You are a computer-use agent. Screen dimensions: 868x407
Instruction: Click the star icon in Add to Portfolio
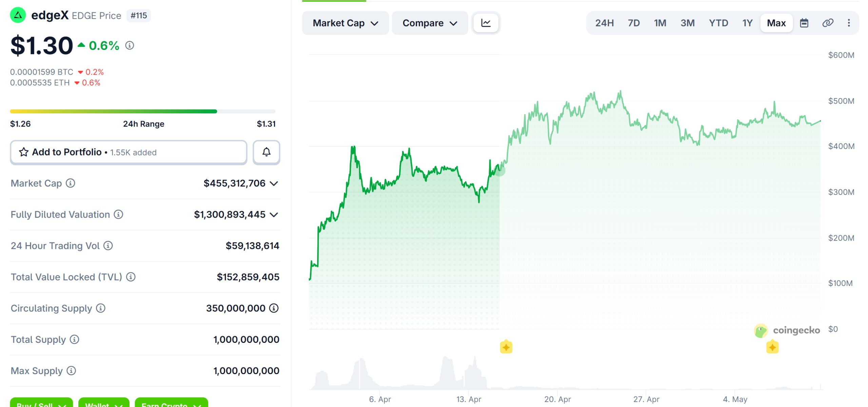tap(23, 152)
